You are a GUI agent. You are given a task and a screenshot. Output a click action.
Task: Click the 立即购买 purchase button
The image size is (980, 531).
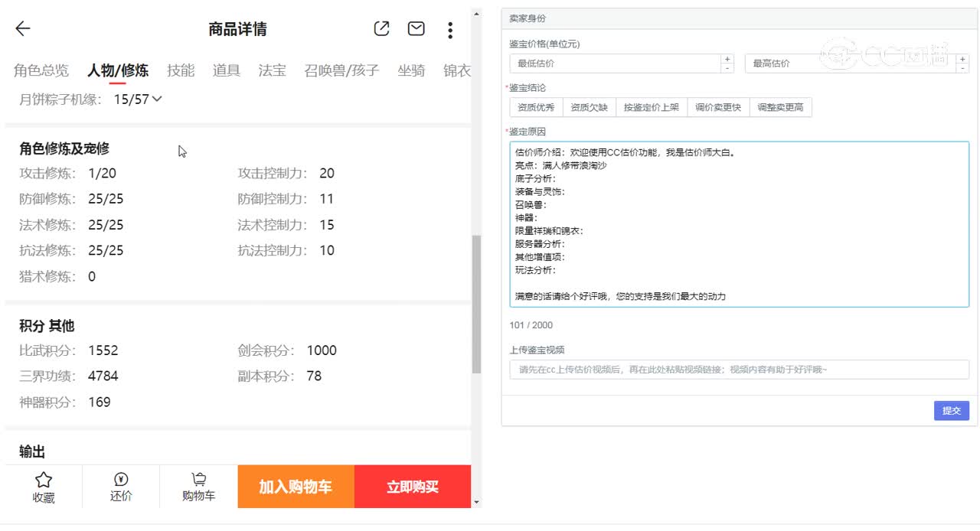[x=412, y=486]
